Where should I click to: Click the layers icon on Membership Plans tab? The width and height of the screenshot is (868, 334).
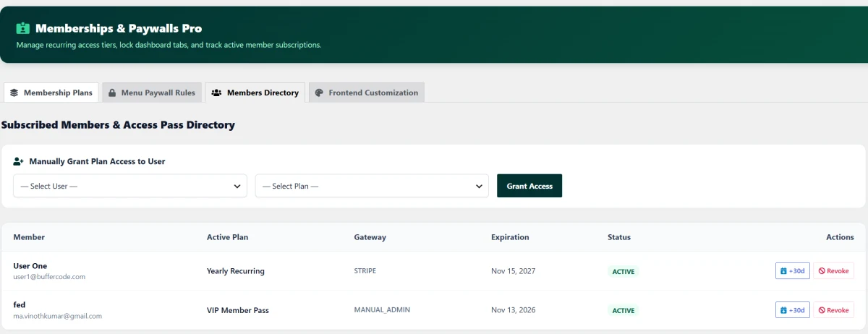[x=14, y=93]
